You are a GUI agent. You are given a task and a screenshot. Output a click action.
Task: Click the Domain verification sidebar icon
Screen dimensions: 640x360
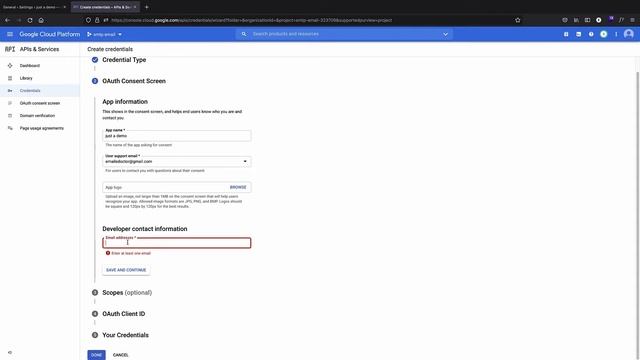(x=10, y=116)
